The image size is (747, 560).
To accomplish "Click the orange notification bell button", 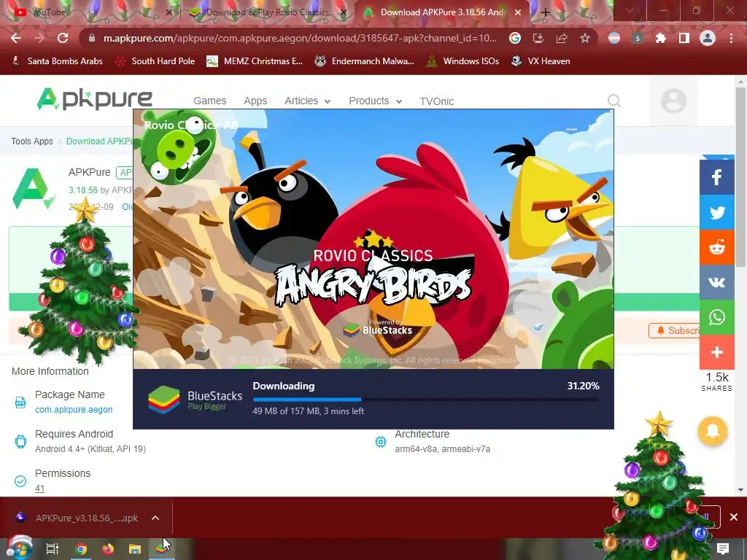I will (713, 431).
